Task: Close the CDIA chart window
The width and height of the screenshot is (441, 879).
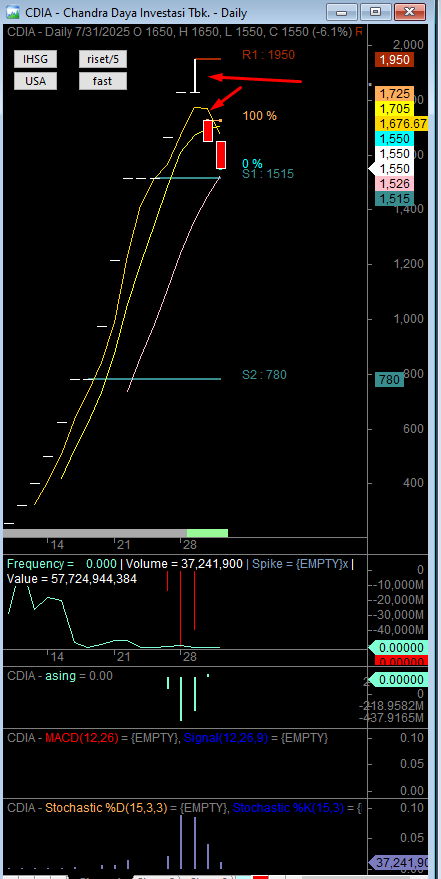Action: pos(408,11)
